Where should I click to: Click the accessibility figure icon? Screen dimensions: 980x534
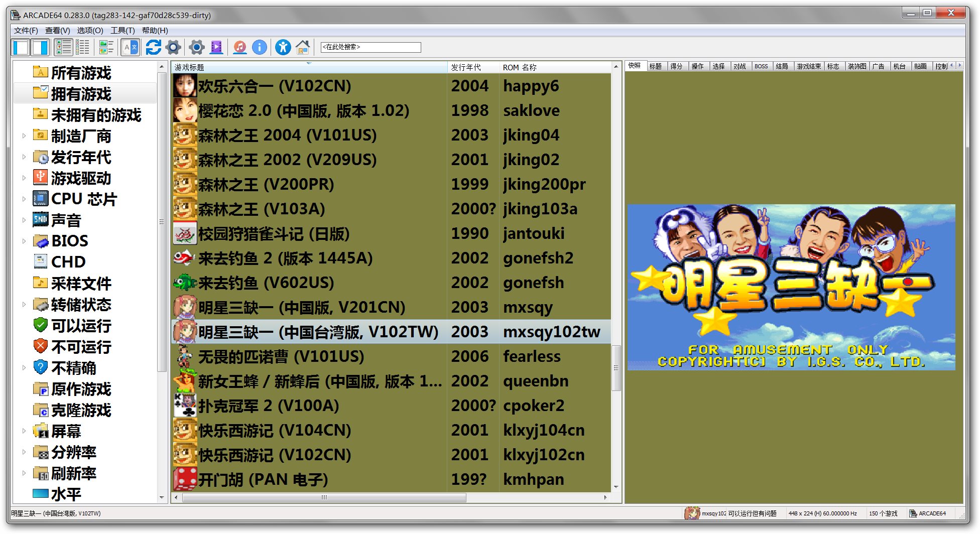(283, 47)
